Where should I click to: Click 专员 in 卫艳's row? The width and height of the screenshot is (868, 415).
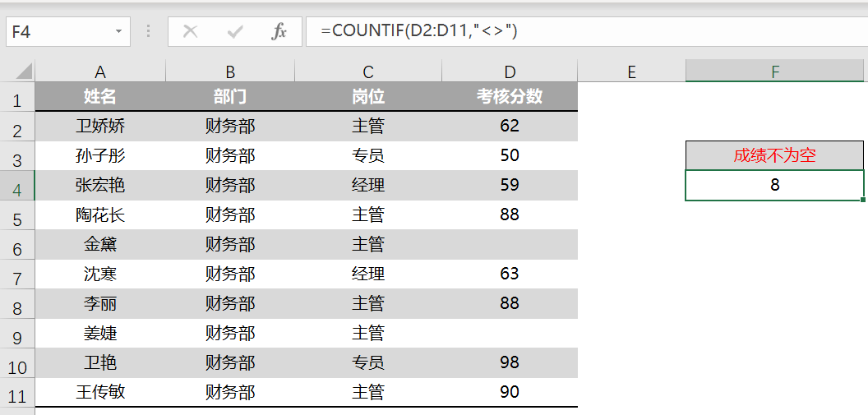(368, 362)
